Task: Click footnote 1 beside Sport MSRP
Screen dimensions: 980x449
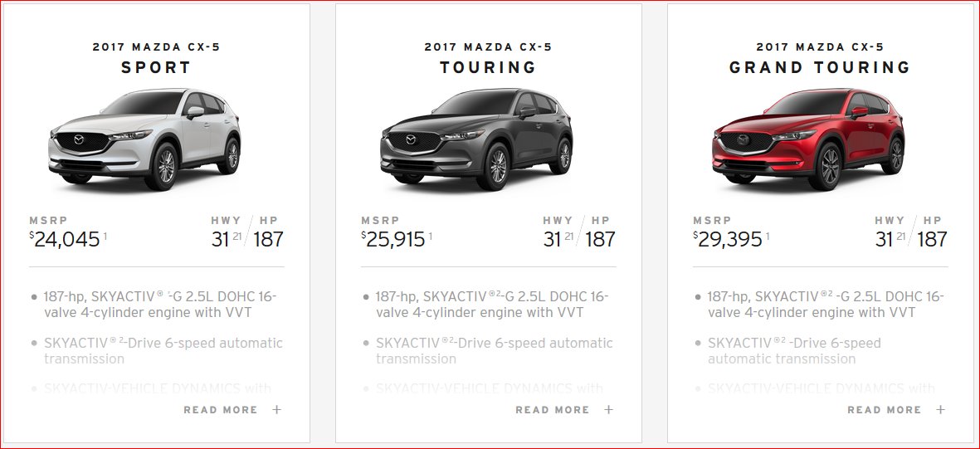Action: click(x=105, y=236)
